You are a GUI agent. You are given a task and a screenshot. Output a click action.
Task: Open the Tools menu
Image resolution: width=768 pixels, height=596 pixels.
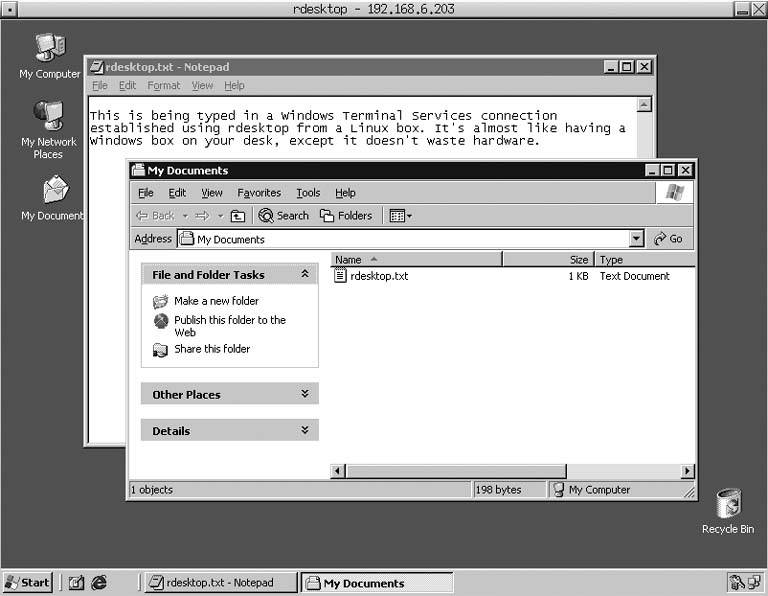[308, 193]
